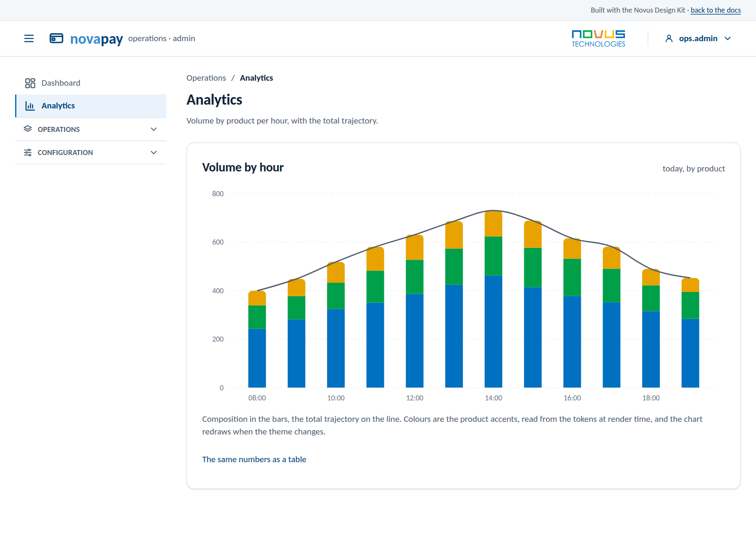
Task: Expand the Operations section chevron
Action: point(154,129)
